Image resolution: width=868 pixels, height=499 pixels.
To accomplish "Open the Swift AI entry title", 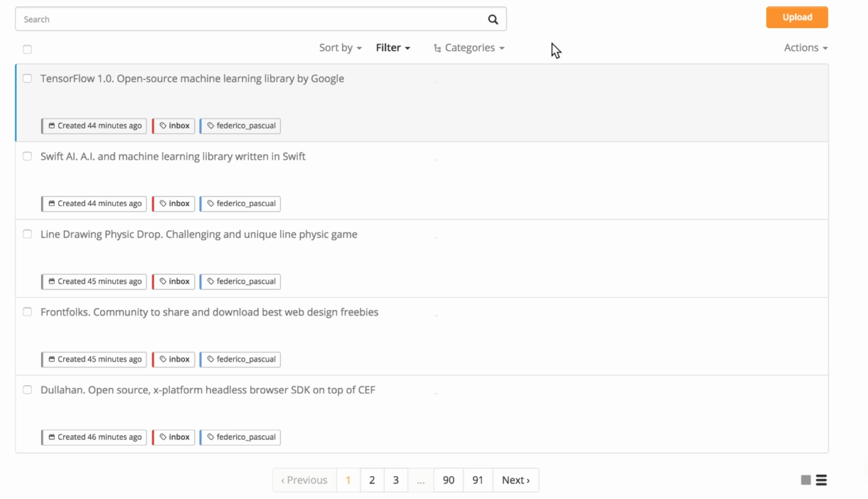I will (173, 156).
